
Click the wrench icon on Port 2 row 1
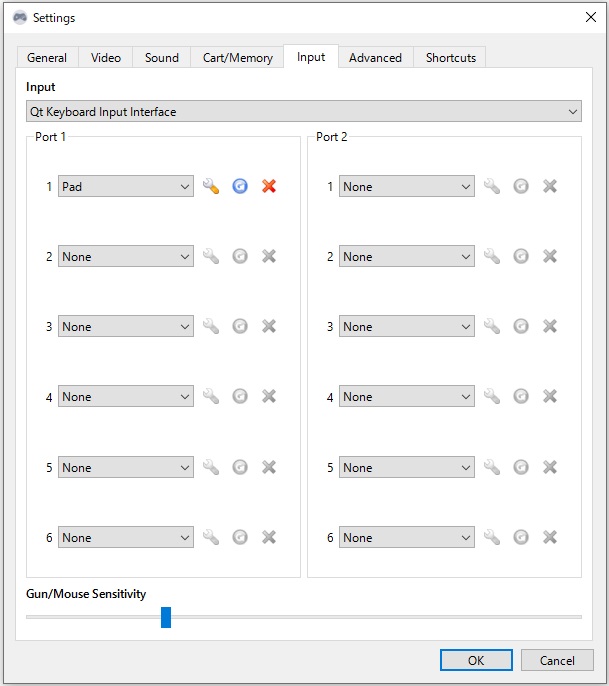click(x=491, y=186)
